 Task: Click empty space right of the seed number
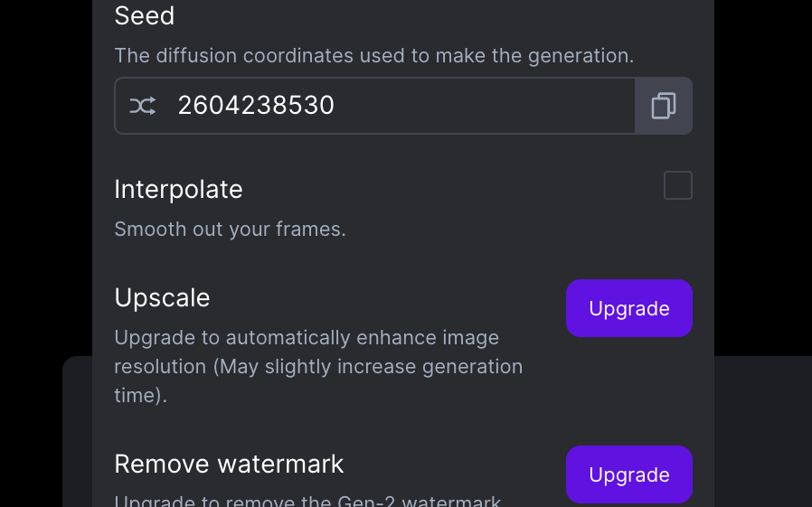[x=482, y=106]
